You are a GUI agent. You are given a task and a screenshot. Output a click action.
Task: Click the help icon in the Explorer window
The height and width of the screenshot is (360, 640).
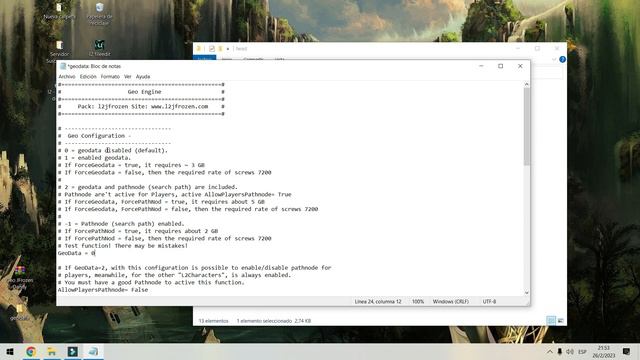(562, 60)
